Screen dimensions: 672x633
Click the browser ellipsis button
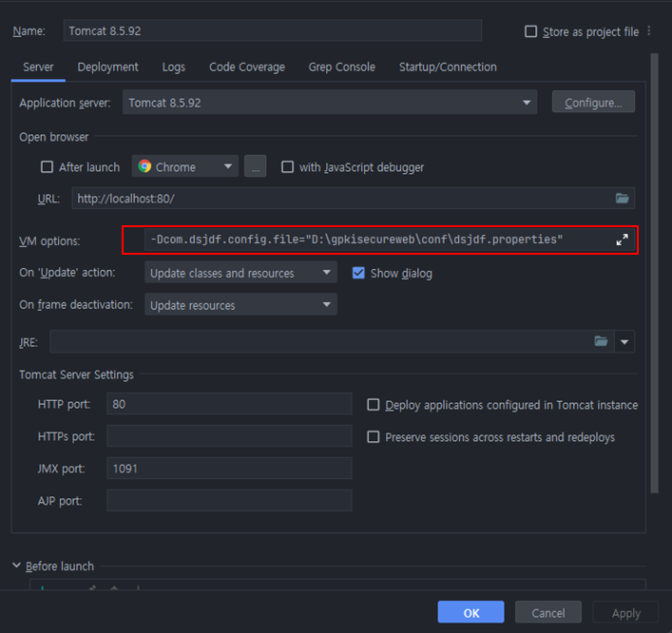tap(255, 166)
